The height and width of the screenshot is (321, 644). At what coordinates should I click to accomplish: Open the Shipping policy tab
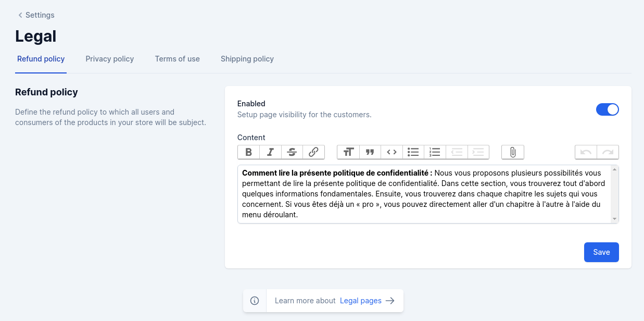[x=247, y=59]
